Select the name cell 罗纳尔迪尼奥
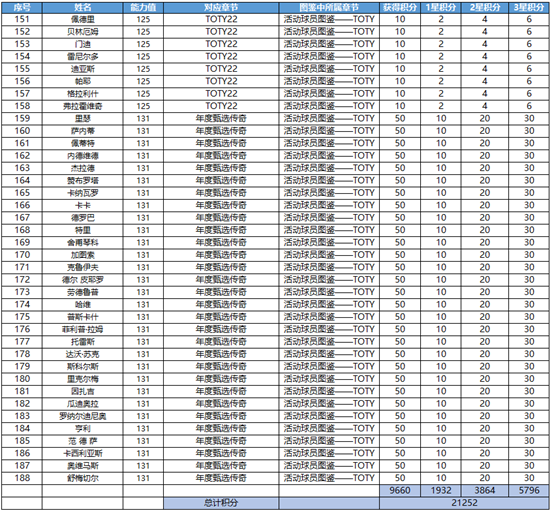Screen dimensions: 554x513 click(x=83, y=416)
